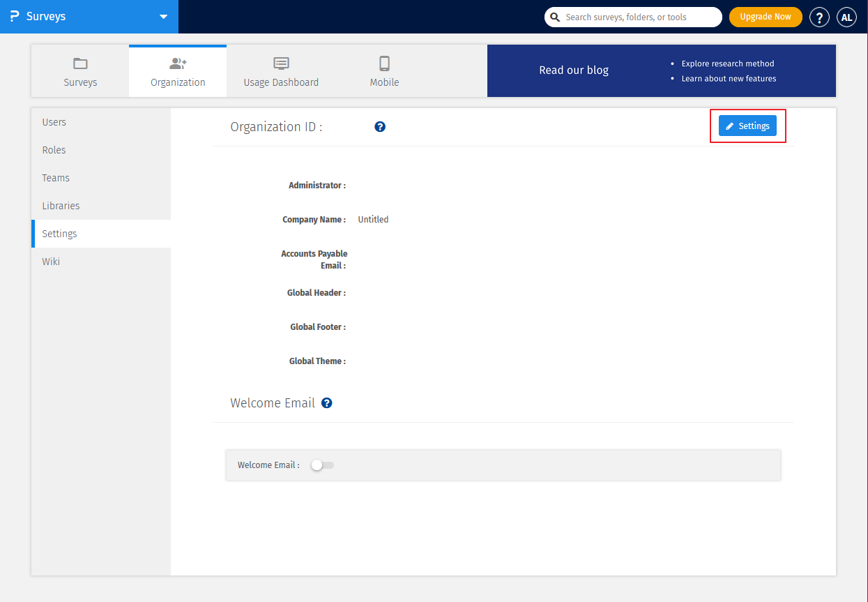Select Settings in the sidebar
Screen dimensions: 868x602
tap(101, 234)
